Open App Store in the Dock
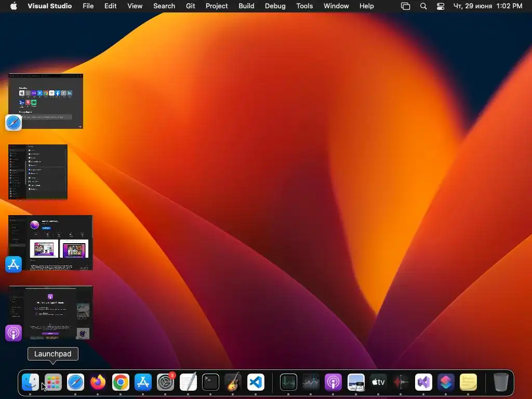 [143, 382]
